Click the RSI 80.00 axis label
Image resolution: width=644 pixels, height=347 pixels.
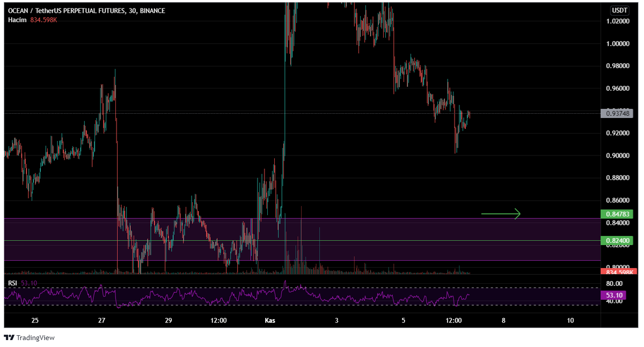614,283
